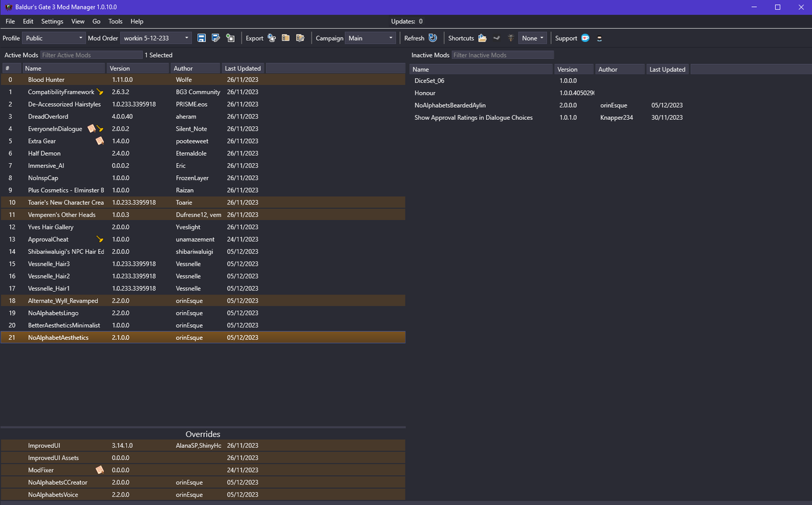Image resolution: width=812 pixels, height=505 pixels.
Task: Select the Alternate_Wyll_Revamped row
Action: [203, 301]
